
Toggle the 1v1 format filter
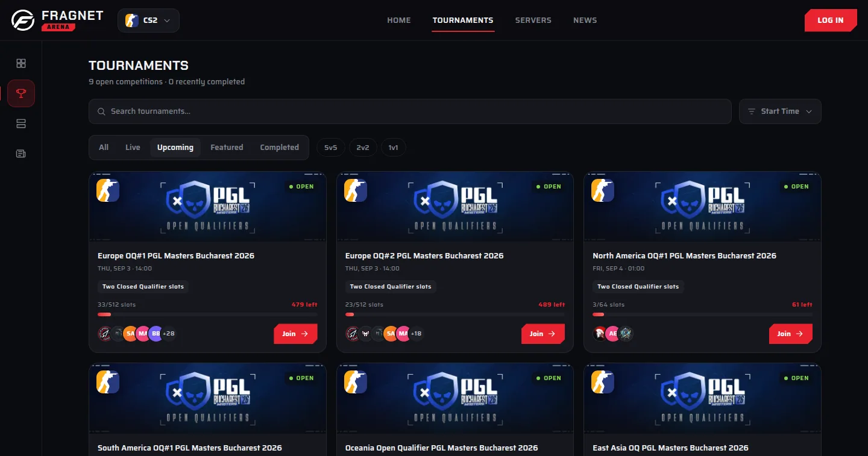pos(394,148)
